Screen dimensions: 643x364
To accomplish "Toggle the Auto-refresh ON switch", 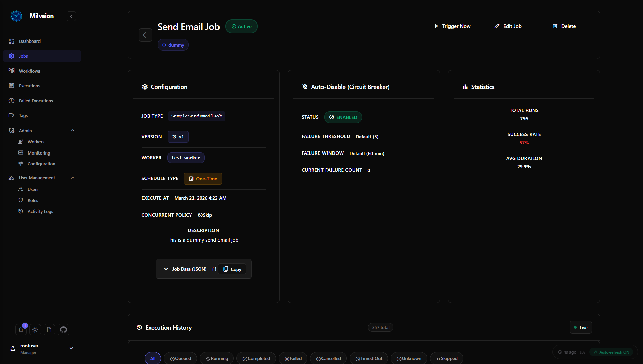I will coord(611,352).
